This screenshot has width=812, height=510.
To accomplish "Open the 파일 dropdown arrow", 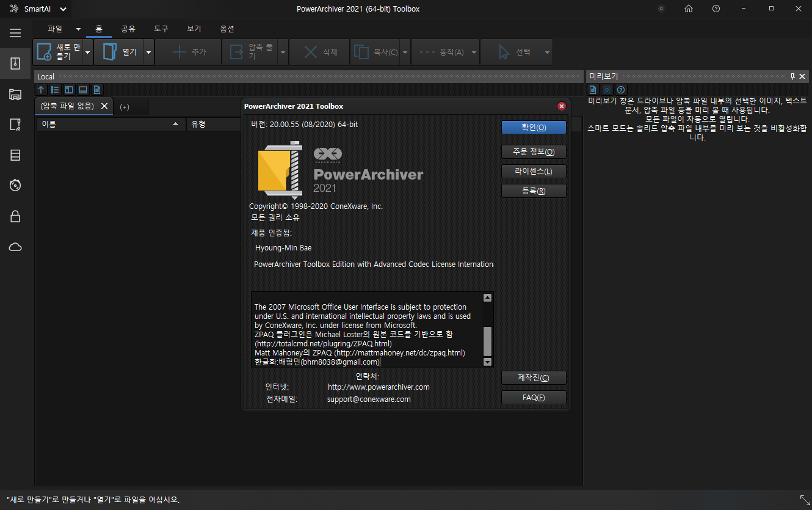I will coord(78,29).
